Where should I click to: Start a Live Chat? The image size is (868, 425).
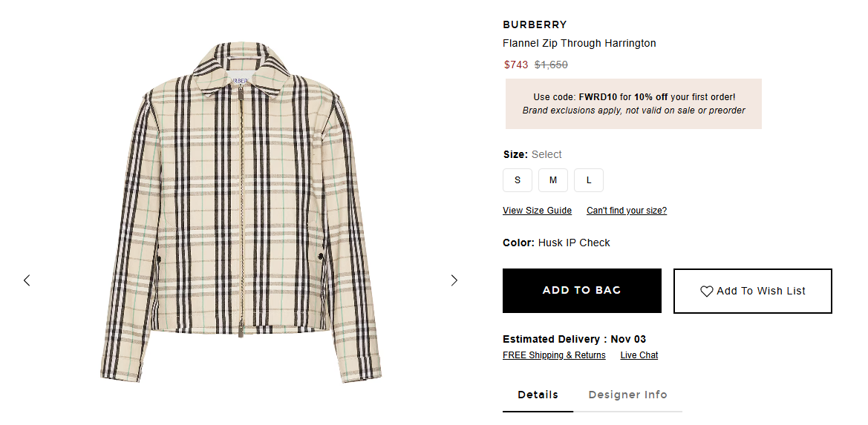(639, 355)
